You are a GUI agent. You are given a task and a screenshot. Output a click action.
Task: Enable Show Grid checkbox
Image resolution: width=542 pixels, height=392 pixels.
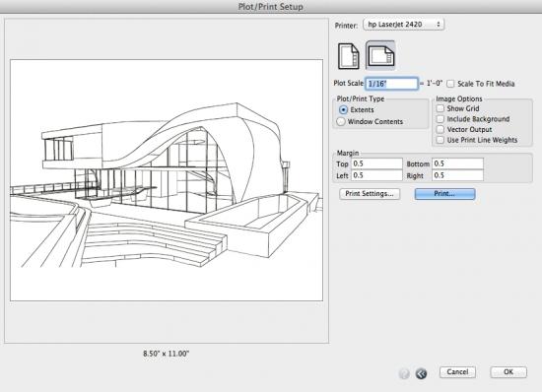pos(440,108)
